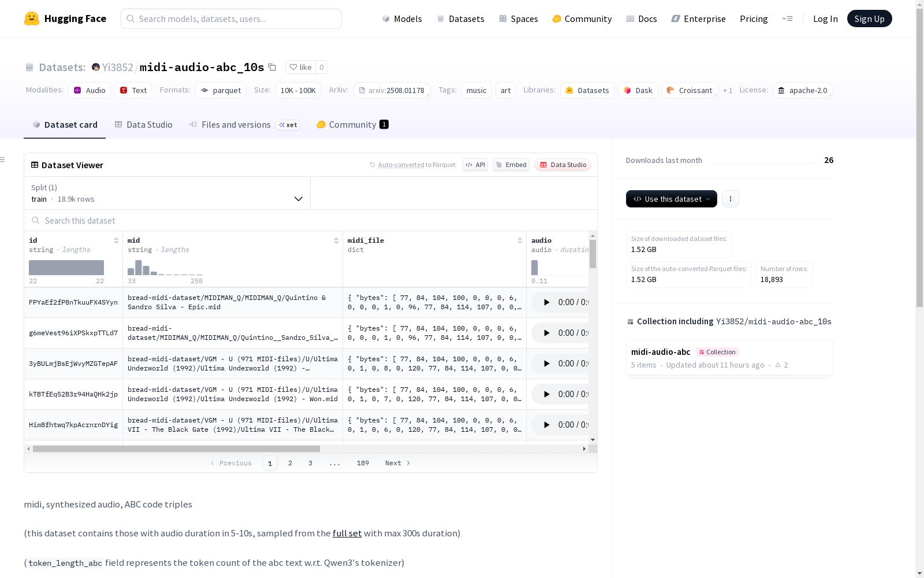
Task: Play audio for row Him8fhtwq7kpAcrnrnDYig
Action: pyautogui.click(x=546, y=425)
